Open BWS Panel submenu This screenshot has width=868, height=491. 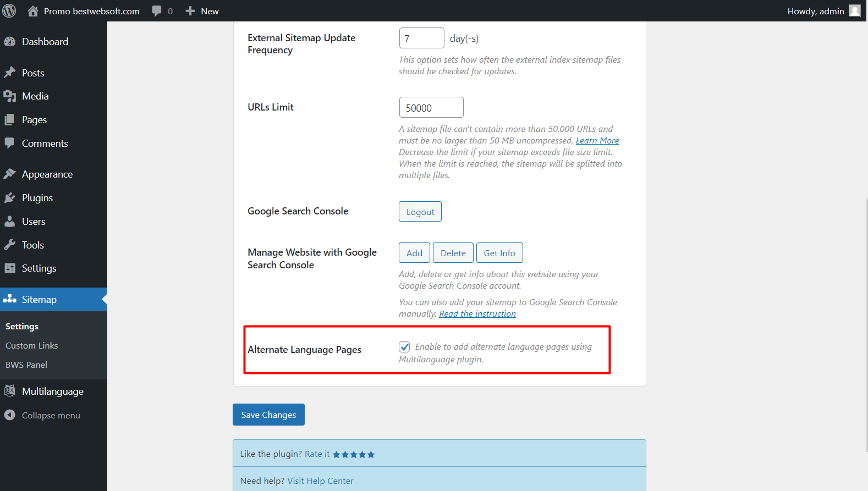coord(26,365)
